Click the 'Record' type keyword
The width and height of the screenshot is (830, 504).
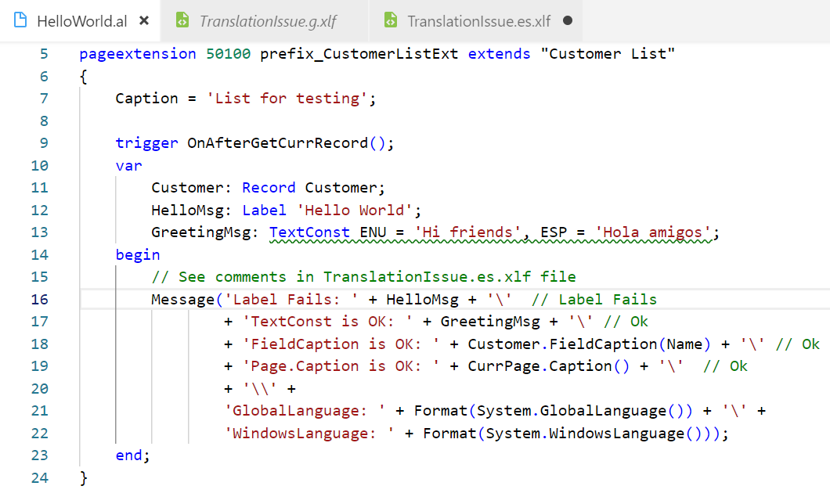pyautogui.click(x=269, y=188)
